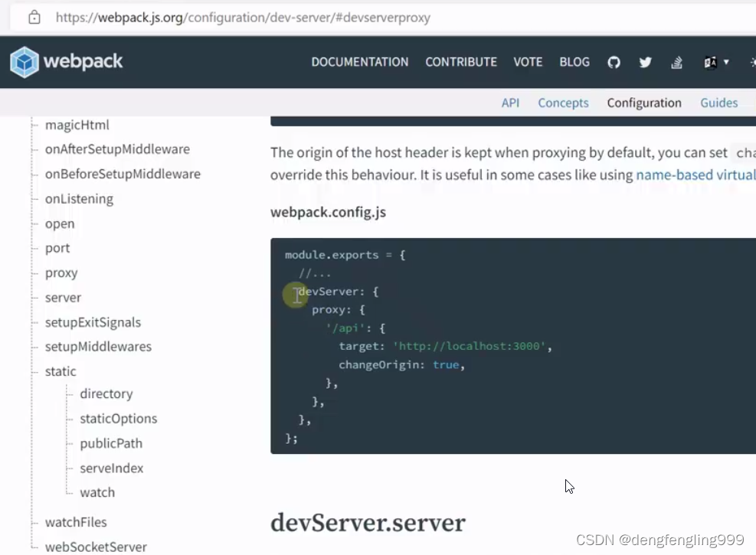Open the BLOG page
756x555 pixels.
[x=574, y=62]
